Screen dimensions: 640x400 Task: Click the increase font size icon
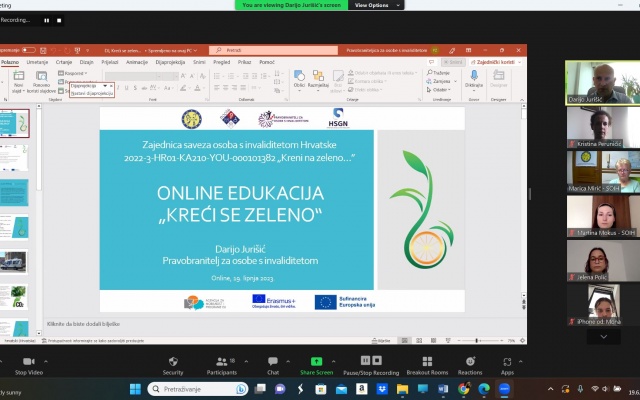click(x=183, y=76)
